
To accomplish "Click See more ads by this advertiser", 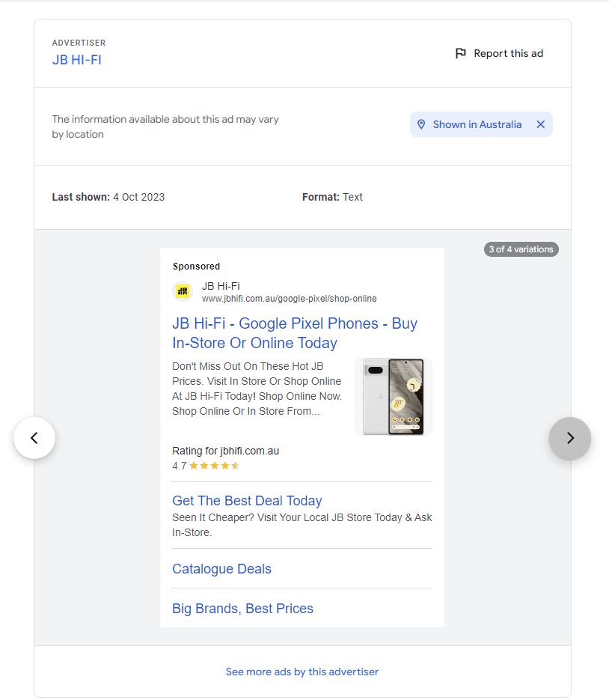I will 302,672.
